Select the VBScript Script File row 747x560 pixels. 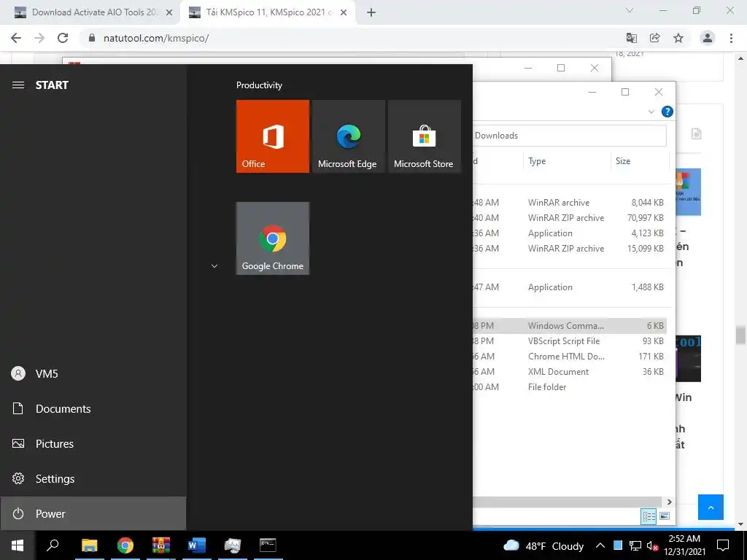569,341
